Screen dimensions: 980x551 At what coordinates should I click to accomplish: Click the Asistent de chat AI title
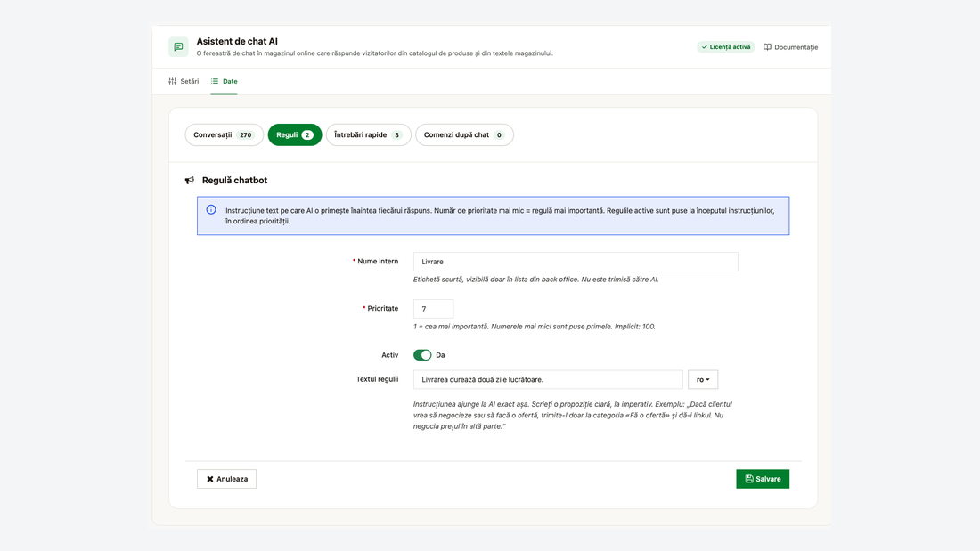237,41
